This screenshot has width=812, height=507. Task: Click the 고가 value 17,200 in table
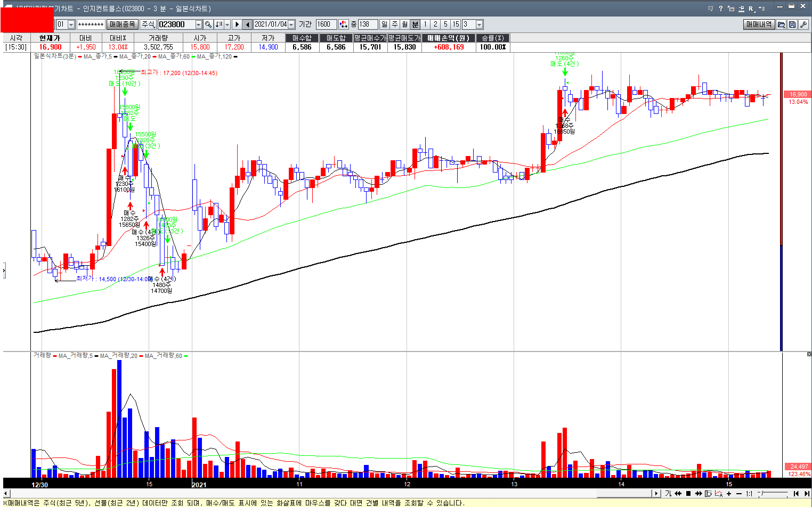pos(234,47)
